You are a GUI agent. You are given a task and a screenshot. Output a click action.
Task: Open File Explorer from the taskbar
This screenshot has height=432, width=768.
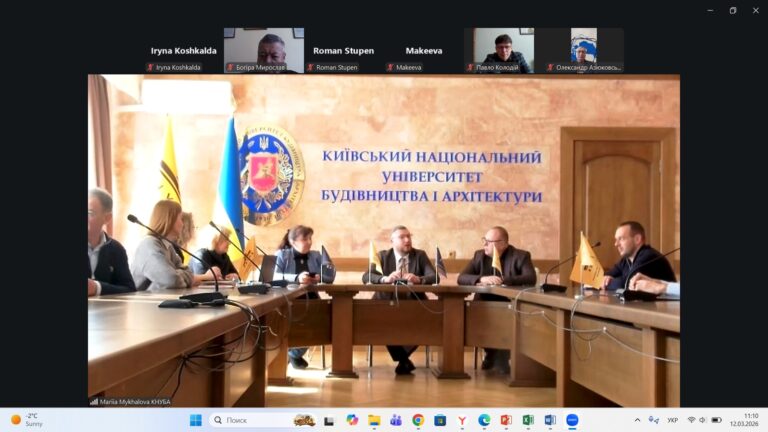pos(374,420)
